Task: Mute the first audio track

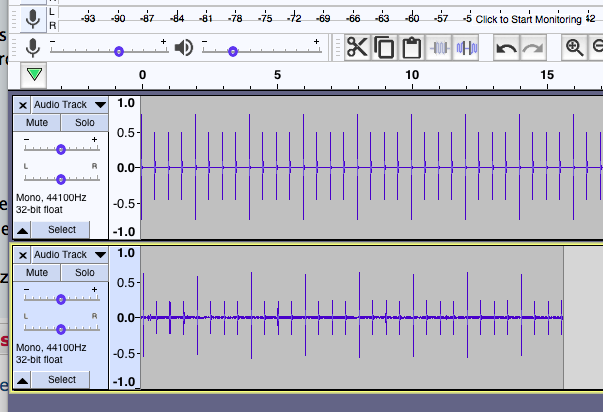Action: click(x=37, y=123)
